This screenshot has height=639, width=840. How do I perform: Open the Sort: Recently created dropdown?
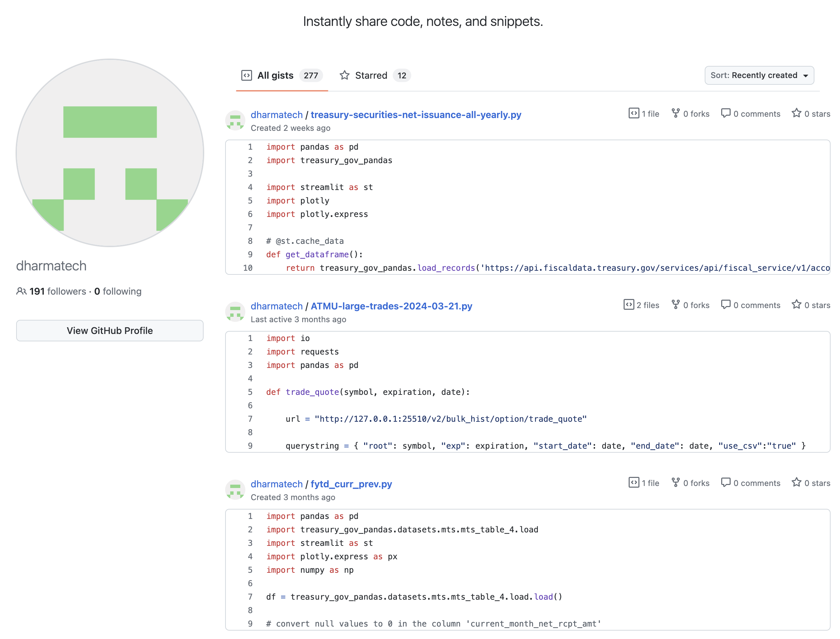759,75
